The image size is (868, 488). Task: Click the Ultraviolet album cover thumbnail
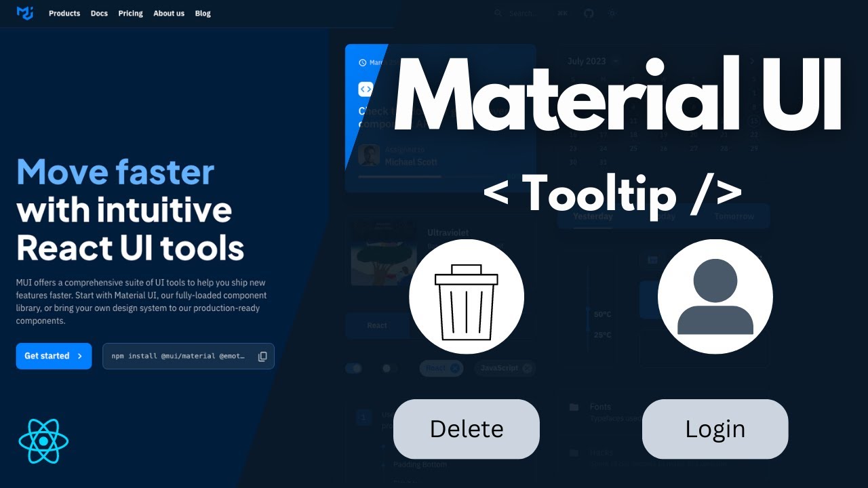click(x=383, y=253)
